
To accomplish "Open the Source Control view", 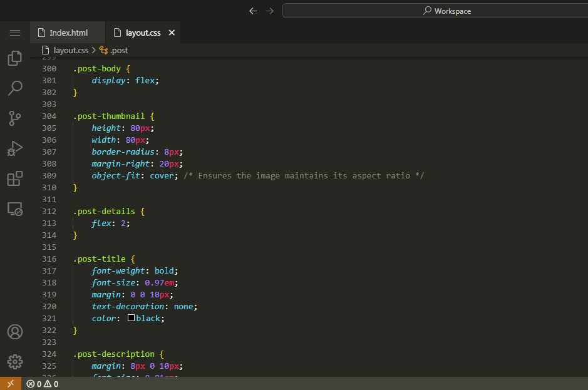I will (14, 118).
